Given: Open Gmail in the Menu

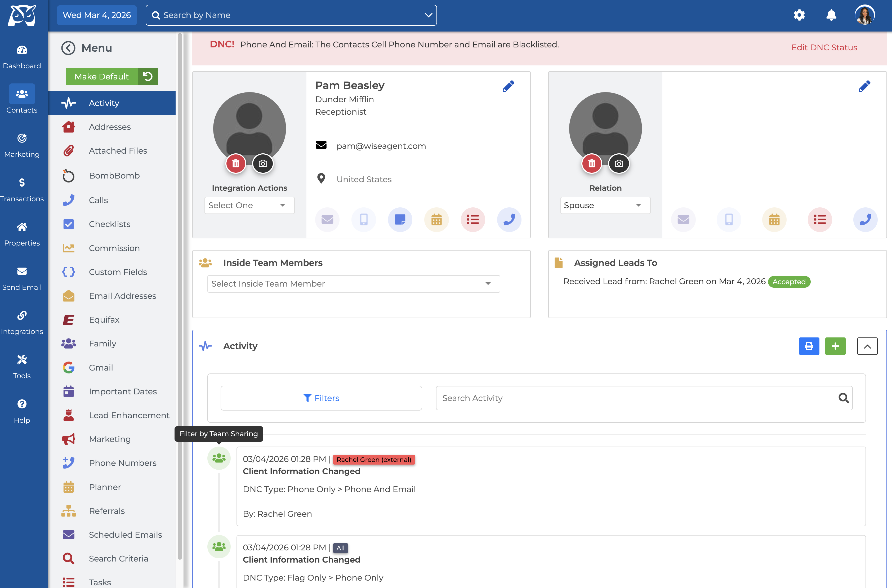Looking at the screenshot, I should [x=112, y=368].
